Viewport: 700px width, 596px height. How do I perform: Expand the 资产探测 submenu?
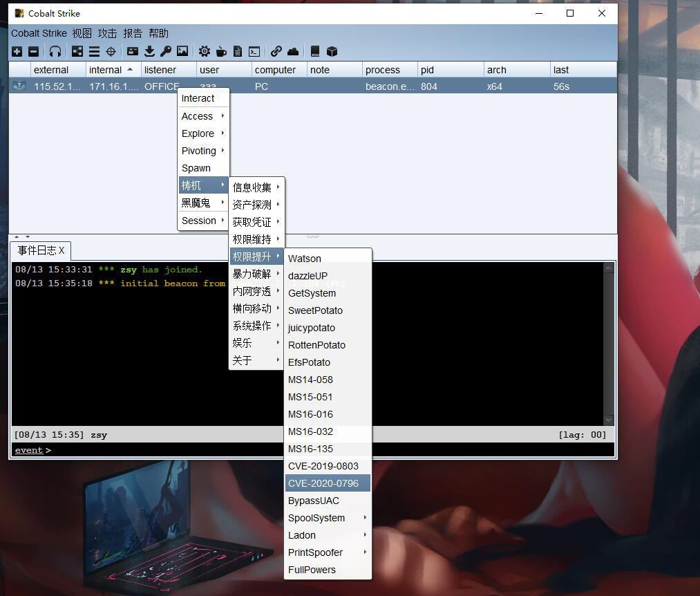[x=256, y=205]
